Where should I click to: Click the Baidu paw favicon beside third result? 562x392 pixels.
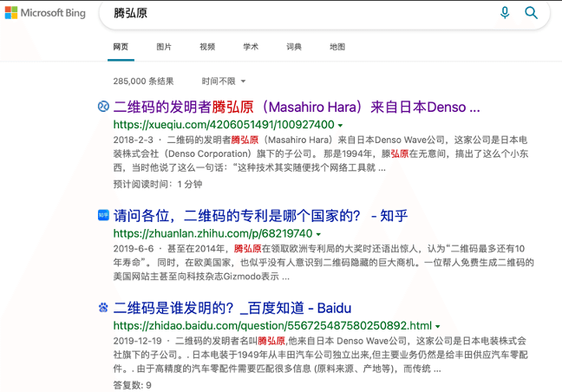(x=103, y=307)
